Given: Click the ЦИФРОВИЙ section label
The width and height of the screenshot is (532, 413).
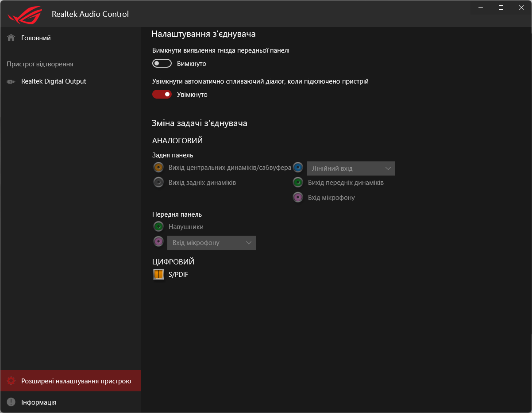Looking at the screenshot, I should (x=173, y=262).
